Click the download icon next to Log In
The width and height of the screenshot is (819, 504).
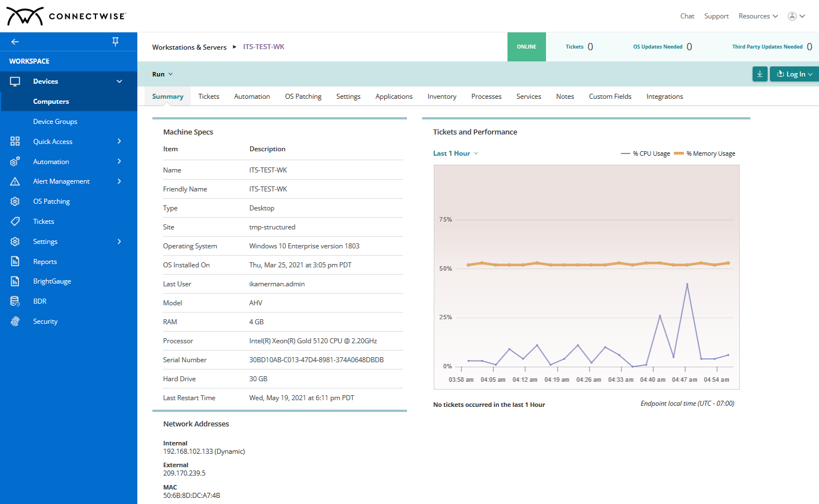(x=760, y=74)
